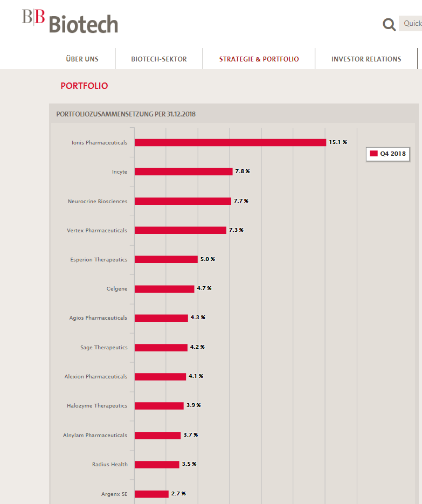Click the Neurocrine Biosciences axis label
The image size is (422, 504).
(x=98, y=202)
